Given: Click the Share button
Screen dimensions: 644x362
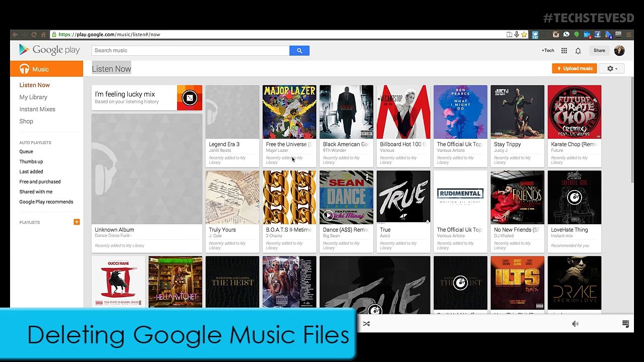Looking at the screenshot, I should pyautogui.click(x=599, y=50).
